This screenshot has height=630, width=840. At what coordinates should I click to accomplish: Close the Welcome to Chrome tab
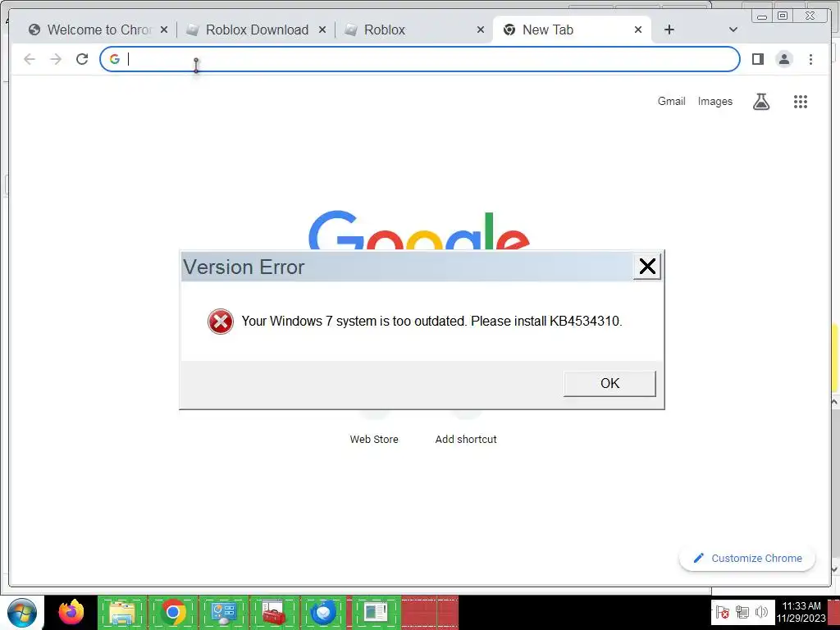tap(164, 30)
